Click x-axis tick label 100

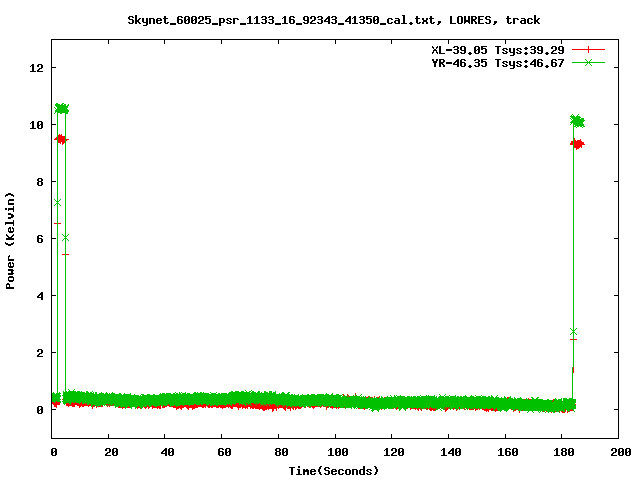[x=338, y=452]
